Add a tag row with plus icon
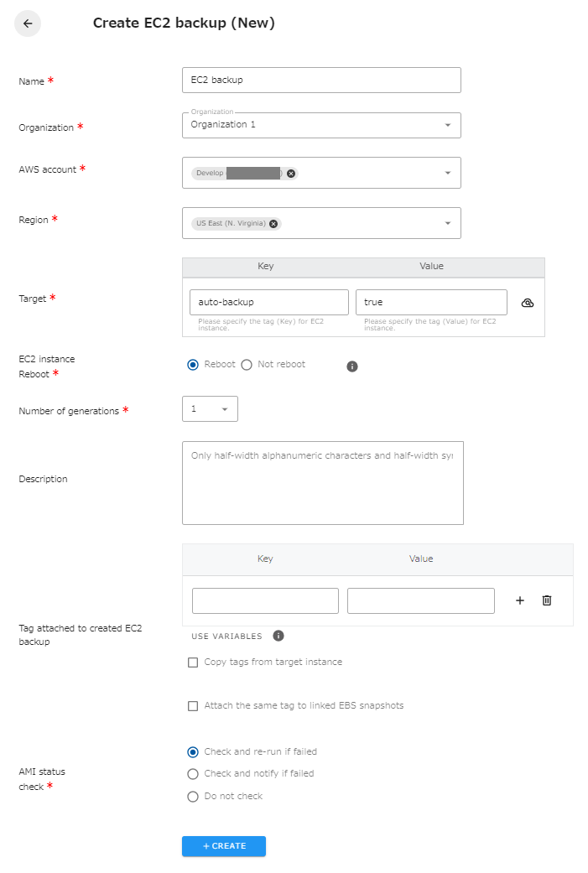 tap(519, 600)
